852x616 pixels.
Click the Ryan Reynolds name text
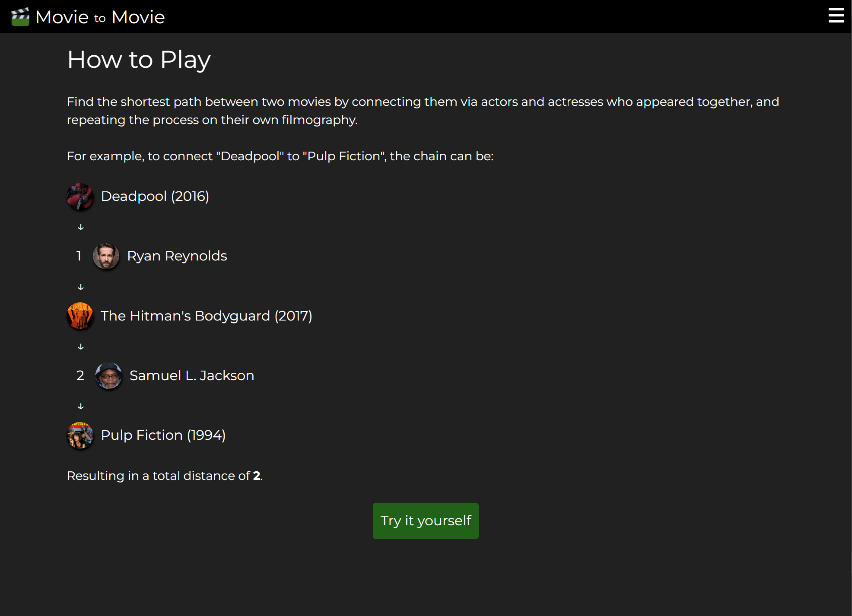click(x=177, y=256)
